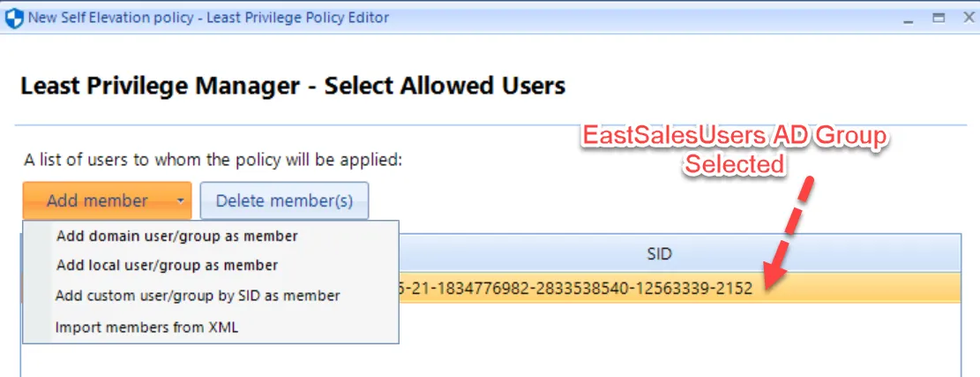Click the Add member button
The width and height of the screenshot is (980, 377).
(97, 200)
